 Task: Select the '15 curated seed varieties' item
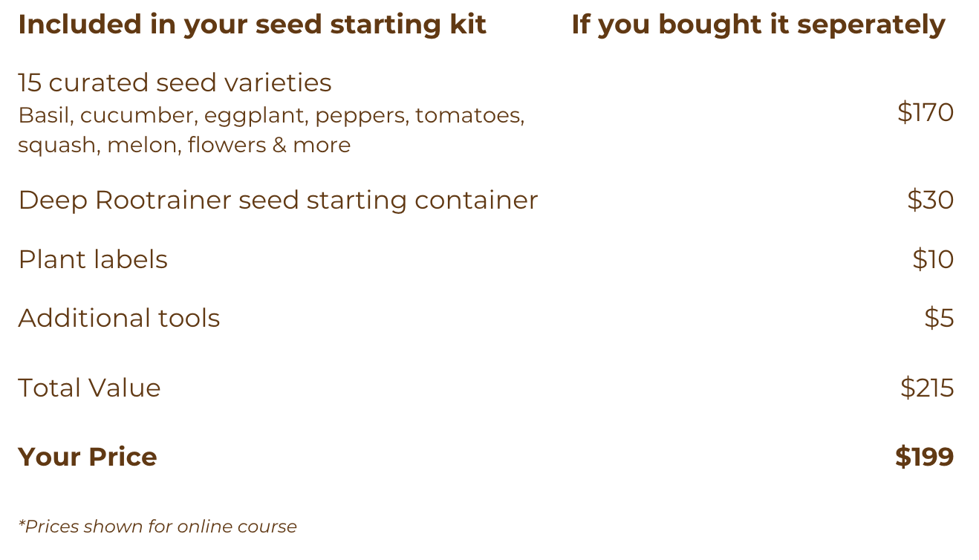tap(175, 82)
